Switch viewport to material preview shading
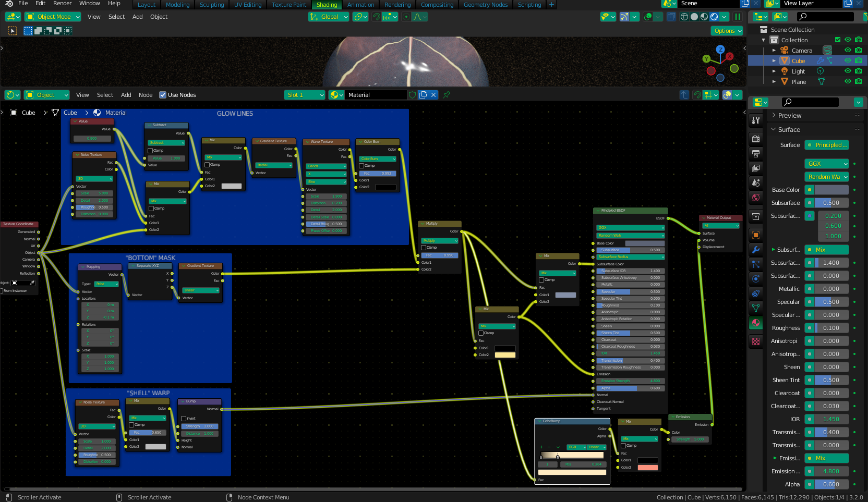The width and height of the screenshot is (868, 502). [704, 17]
